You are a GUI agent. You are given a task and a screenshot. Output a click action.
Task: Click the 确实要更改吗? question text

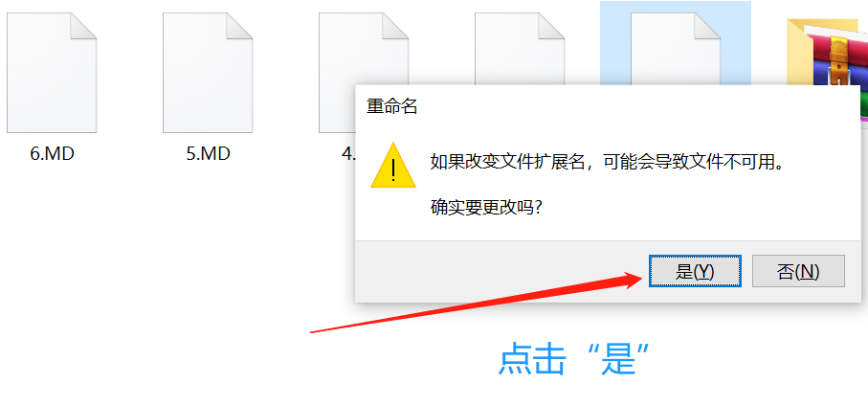point(486,209)
